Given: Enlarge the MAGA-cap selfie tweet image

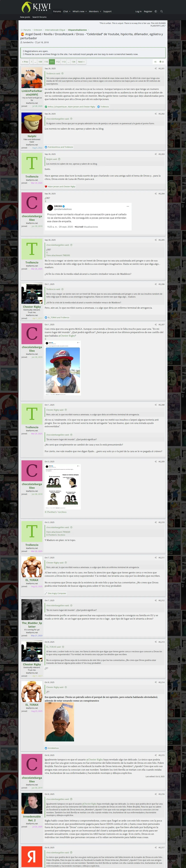Looking at the screenshot, I should point(63,368).
